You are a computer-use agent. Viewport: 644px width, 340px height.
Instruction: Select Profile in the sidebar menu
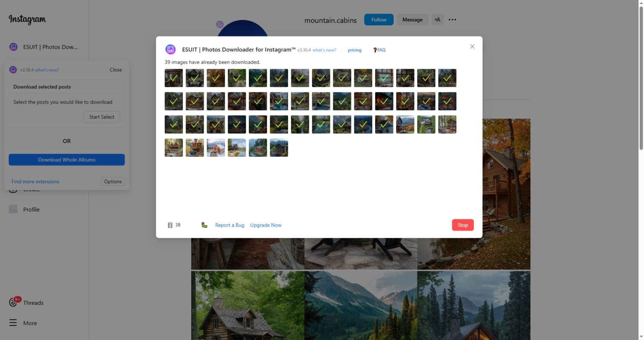pos(31,209)
